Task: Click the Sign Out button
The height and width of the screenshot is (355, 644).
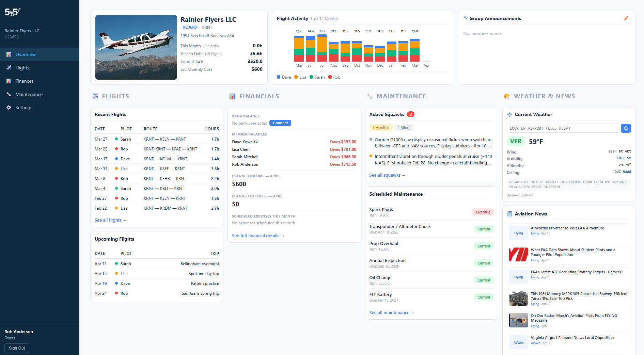Action: tap(17, 348)
